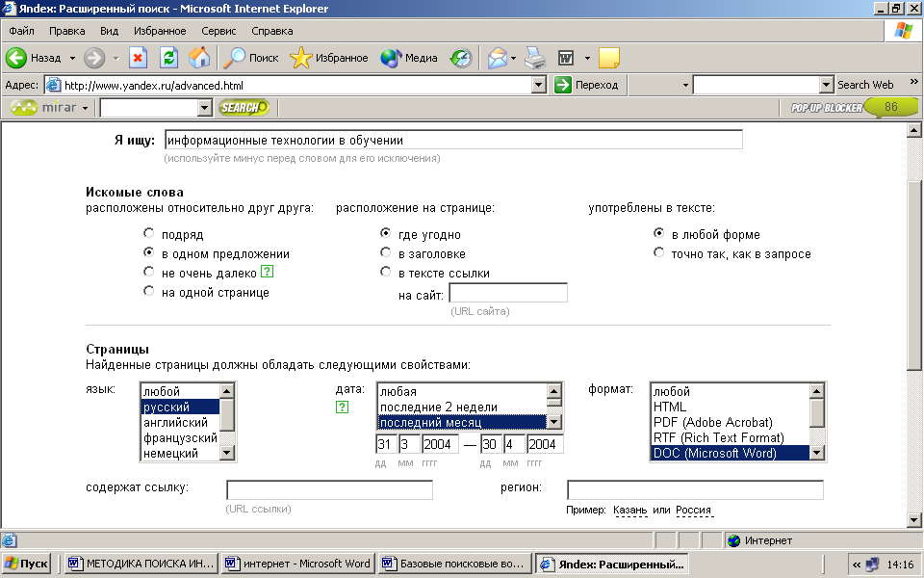Select где угодно radio button
Image resolution: width=924 pixels, height=578 pixels.
click(385, 233)
